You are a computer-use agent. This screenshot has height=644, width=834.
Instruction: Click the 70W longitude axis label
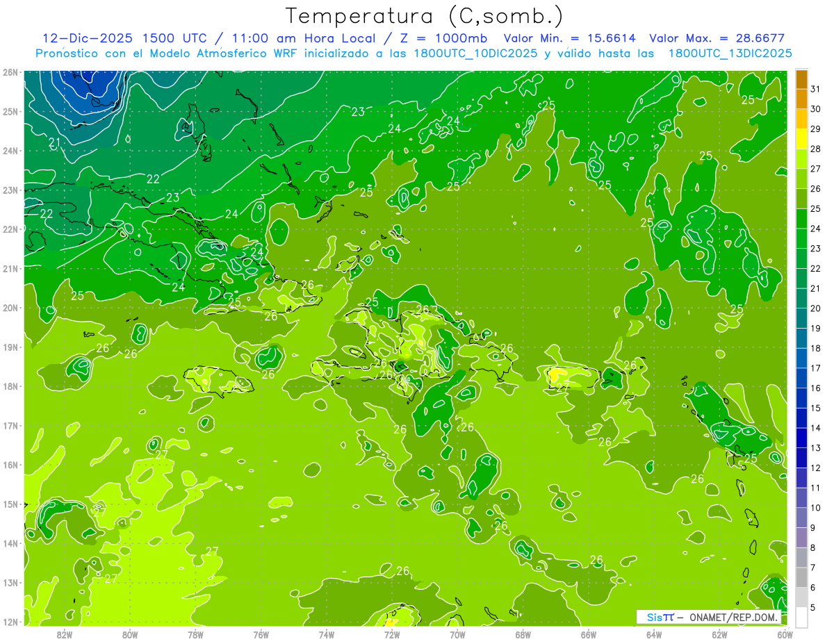pos(457,634)
